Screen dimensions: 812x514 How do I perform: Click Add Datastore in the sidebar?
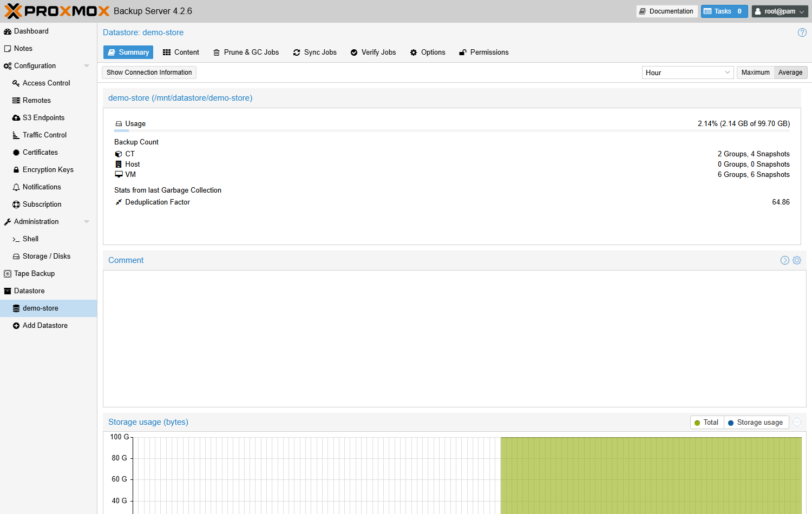[x=48, y=326]
